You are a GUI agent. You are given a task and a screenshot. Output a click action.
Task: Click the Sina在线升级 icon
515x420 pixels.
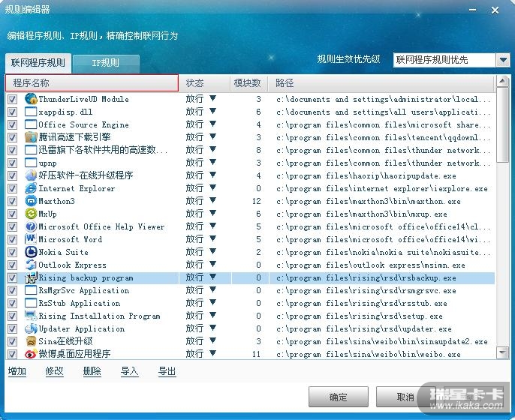point(31,341)
